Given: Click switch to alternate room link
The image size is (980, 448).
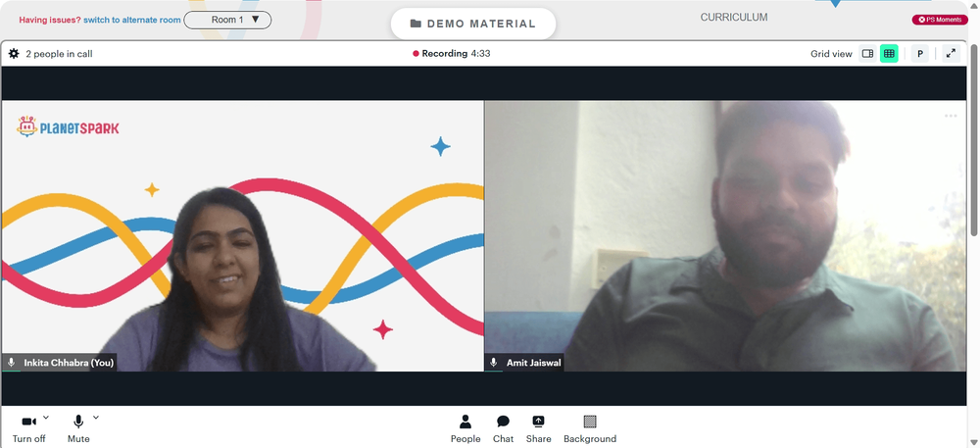Looking at the screenshot, I should pos(132,20).
